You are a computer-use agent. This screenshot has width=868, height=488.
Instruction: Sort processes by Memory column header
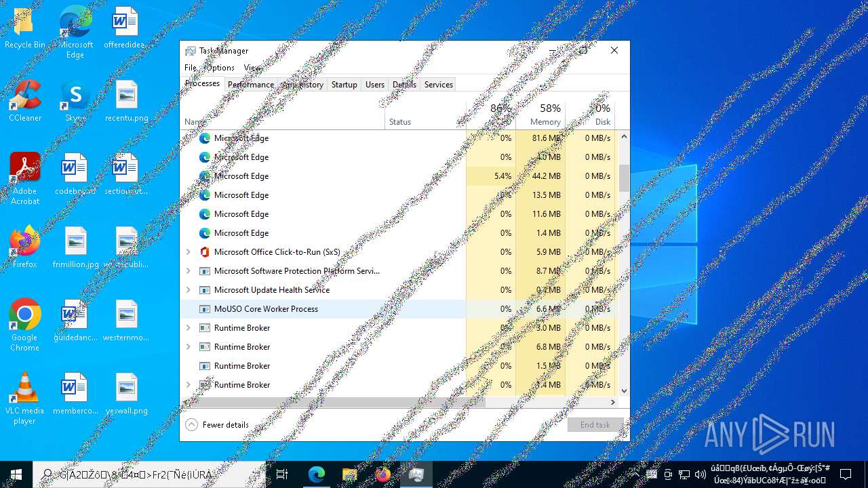point(540,115)
